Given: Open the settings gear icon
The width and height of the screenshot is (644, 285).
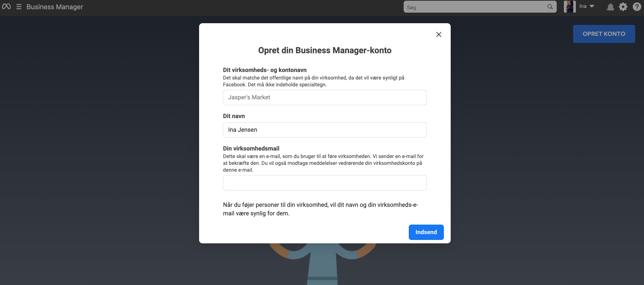Looking at the screenshot, I should point(623,7).
